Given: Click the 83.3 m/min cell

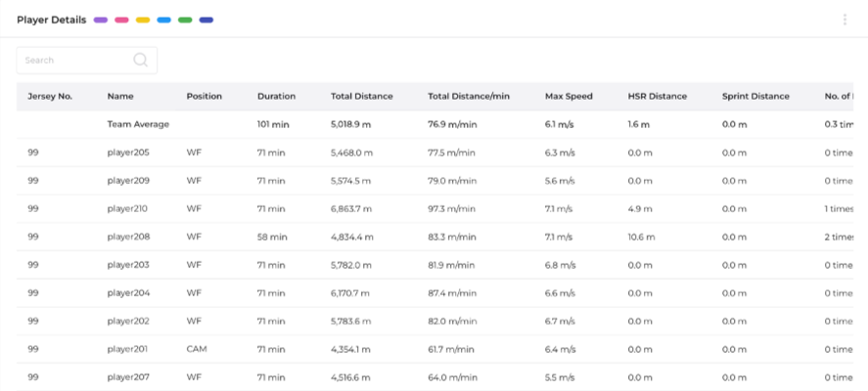Looking at the screenshot, I should tap(452, 237).
